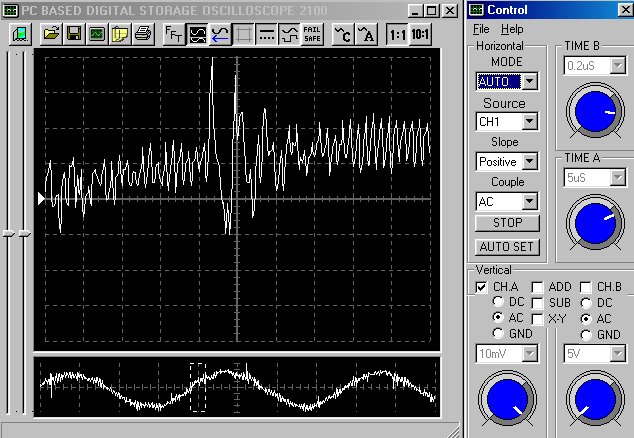This screenshot has width=634, height=438.
Task: Select the 10:1 probe ratio icon
Action: pyautogui.click(x=422, y=33)
